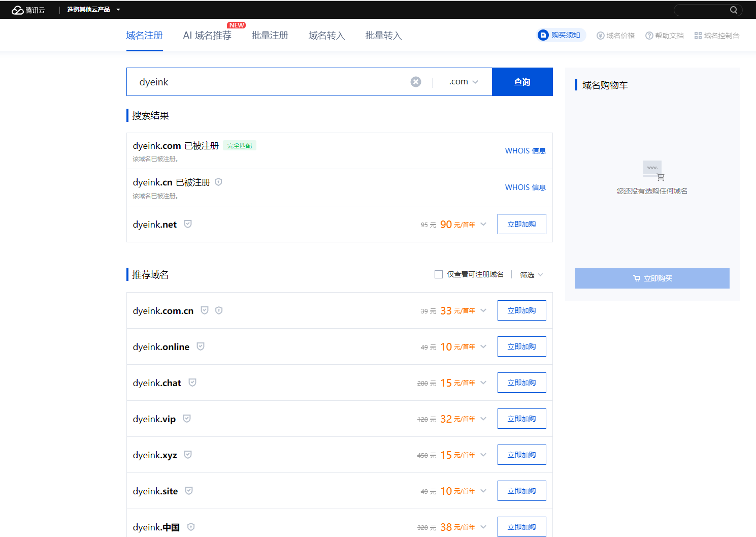The width and height of the screenshot is (756, 537).
Task: Clear the dyeink search text
Action: click(415, 82)
